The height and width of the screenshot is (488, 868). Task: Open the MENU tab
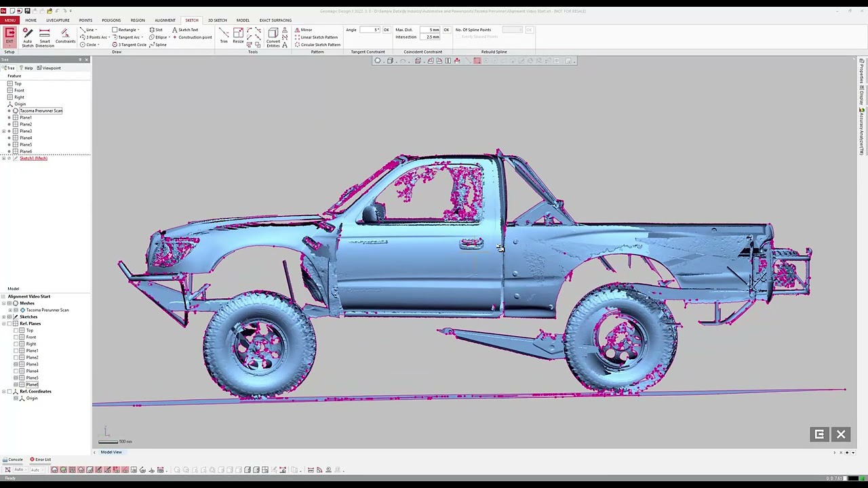10,20
